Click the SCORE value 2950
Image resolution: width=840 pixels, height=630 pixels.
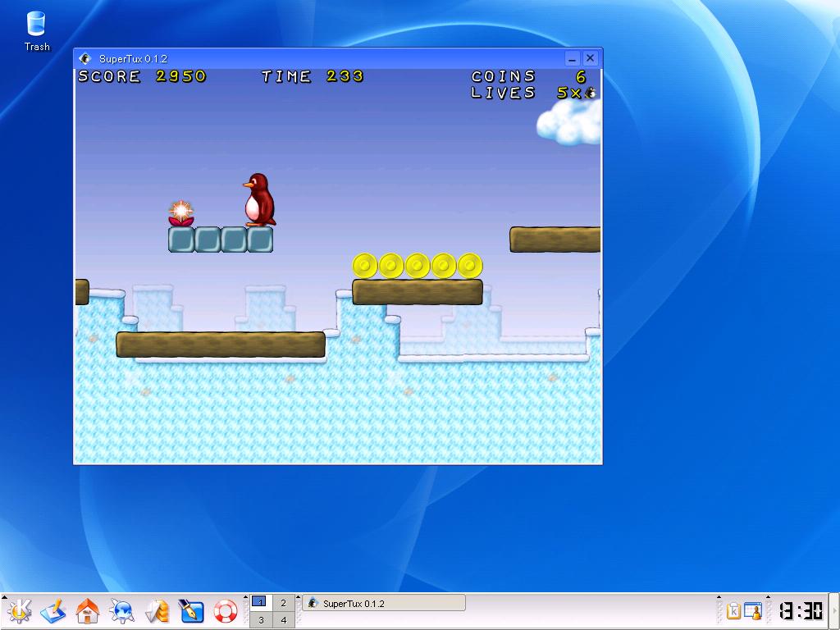coord(180,76)
